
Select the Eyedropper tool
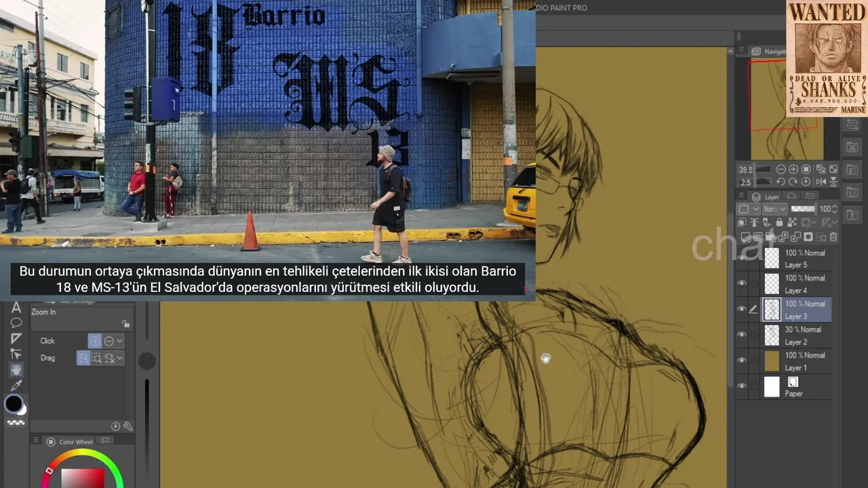(16, 385)
